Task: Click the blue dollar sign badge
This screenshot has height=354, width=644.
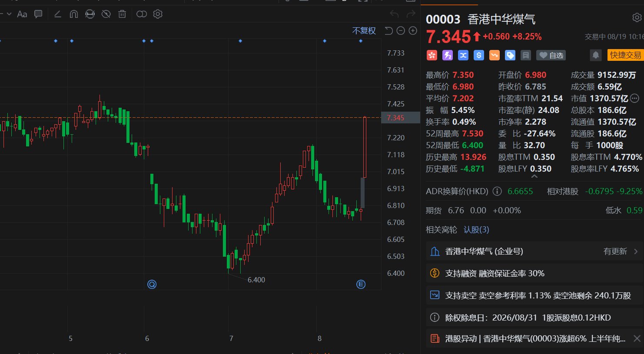Action: 478,55
